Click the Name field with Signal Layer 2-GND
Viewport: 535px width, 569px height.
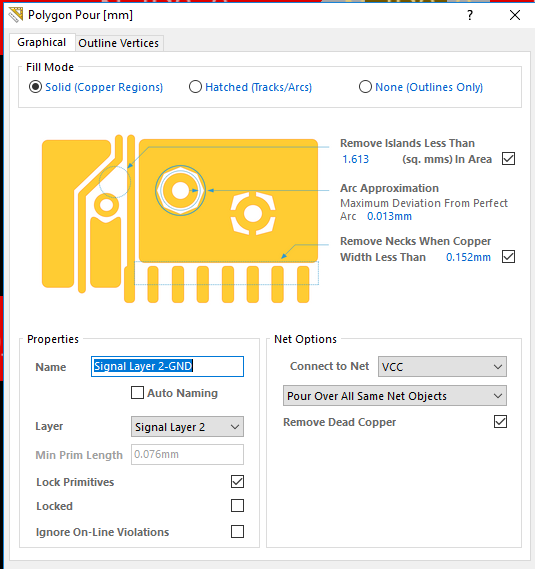167,367
